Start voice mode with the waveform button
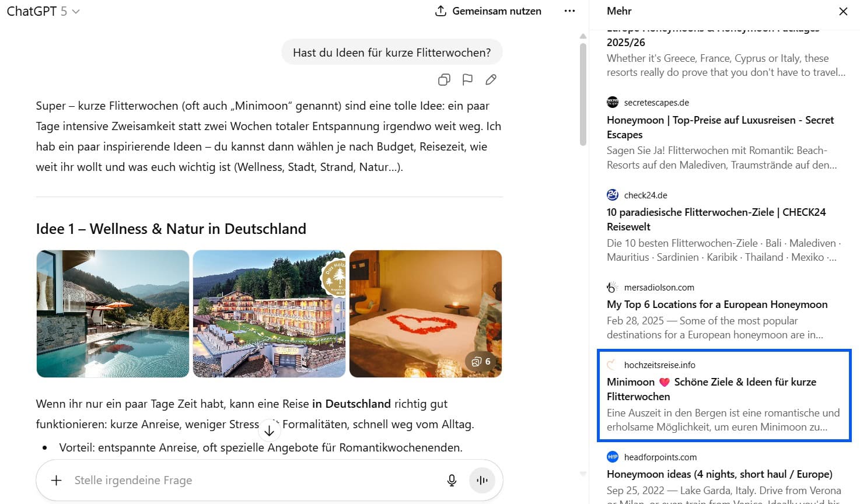The image size is (860, 504). (482, 480)
